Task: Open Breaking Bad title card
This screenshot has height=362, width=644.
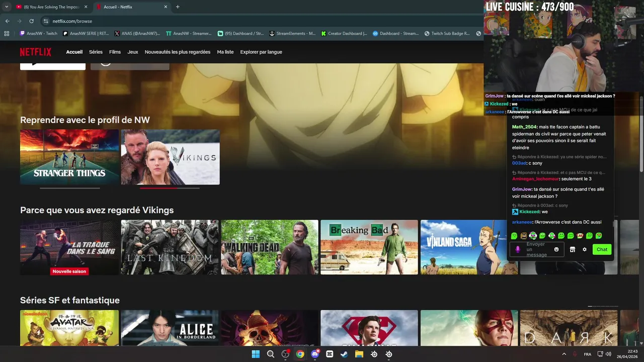Action: pyautogui.click(x=369, y=247)
